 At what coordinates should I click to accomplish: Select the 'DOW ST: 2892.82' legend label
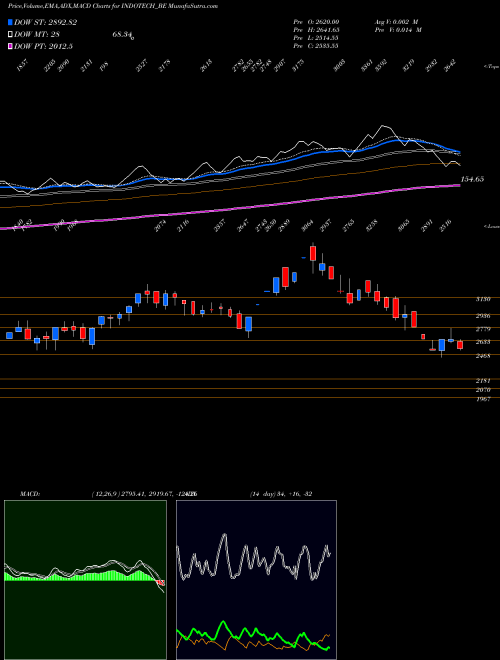(45, 22)
